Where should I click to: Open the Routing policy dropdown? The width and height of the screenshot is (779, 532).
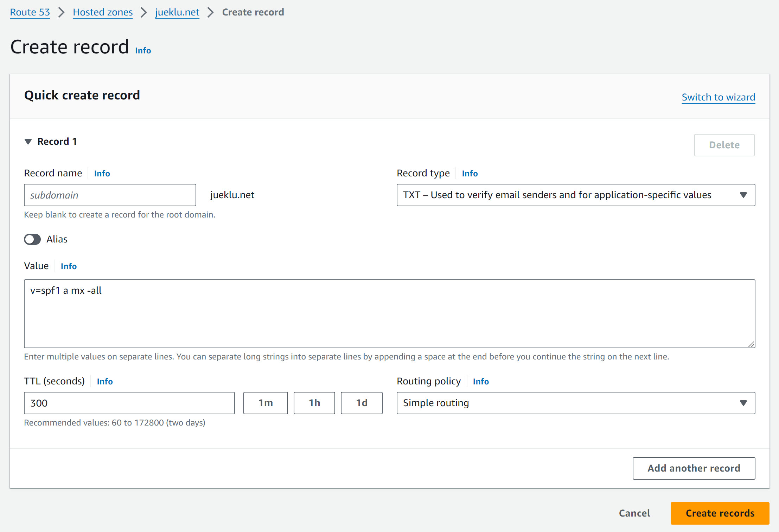575,403
